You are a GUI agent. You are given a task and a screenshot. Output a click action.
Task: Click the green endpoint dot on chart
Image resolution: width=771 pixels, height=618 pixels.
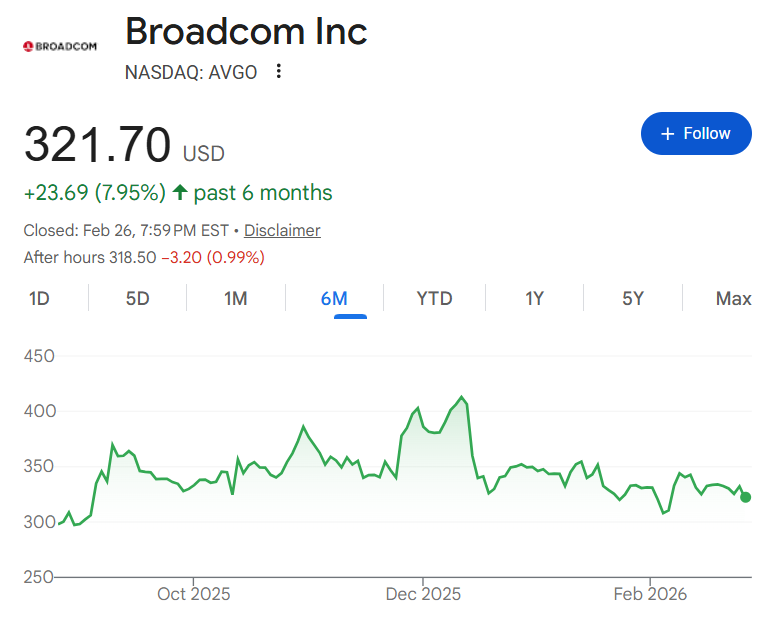click(x=745, y=497)
